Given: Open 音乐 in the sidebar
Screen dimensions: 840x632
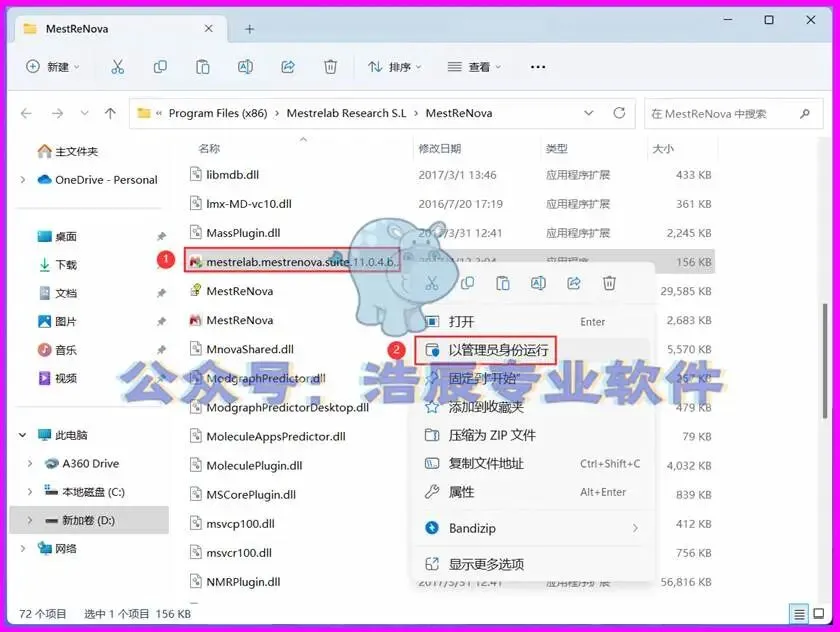Looking at the screenshot, I should pos(57,350).
